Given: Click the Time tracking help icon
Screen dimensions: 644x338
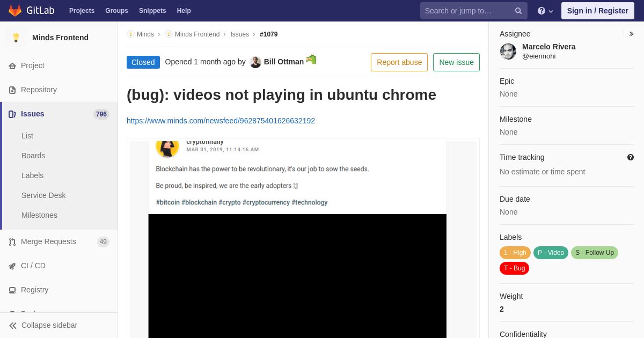Looking at the screenshot, I should coord(631,157).
